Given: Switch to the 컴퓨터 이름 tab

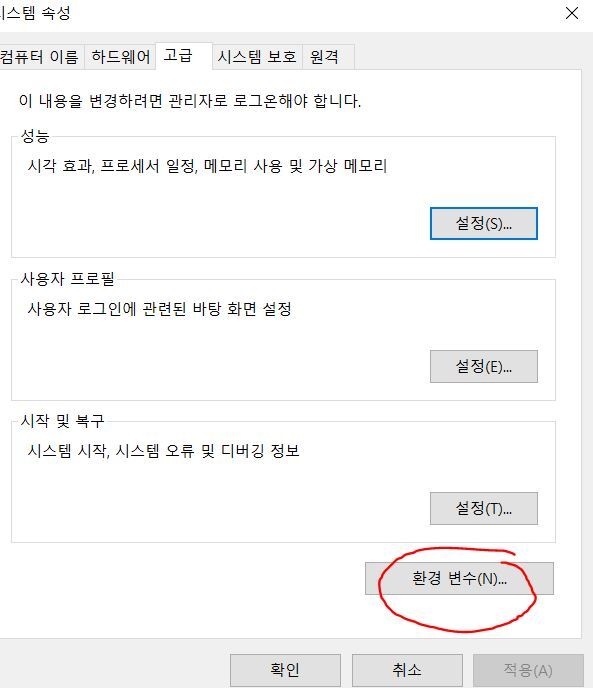Looking at the screenshot, I should click(40, 57).
